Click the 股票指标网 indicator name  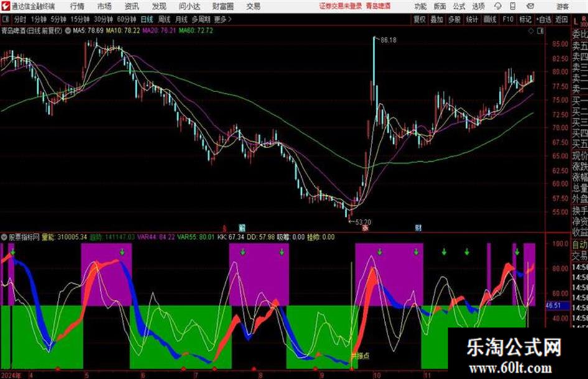pyautogui.click(x=24, y=237)
